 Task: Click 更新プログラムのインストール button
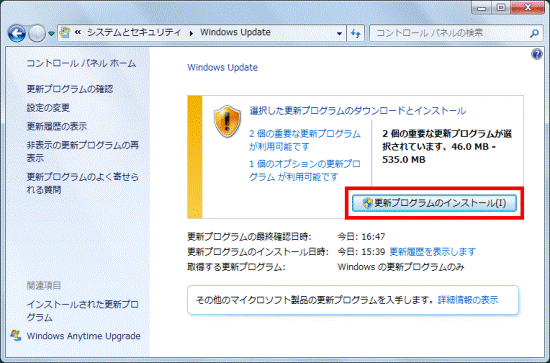pos(434,203)
